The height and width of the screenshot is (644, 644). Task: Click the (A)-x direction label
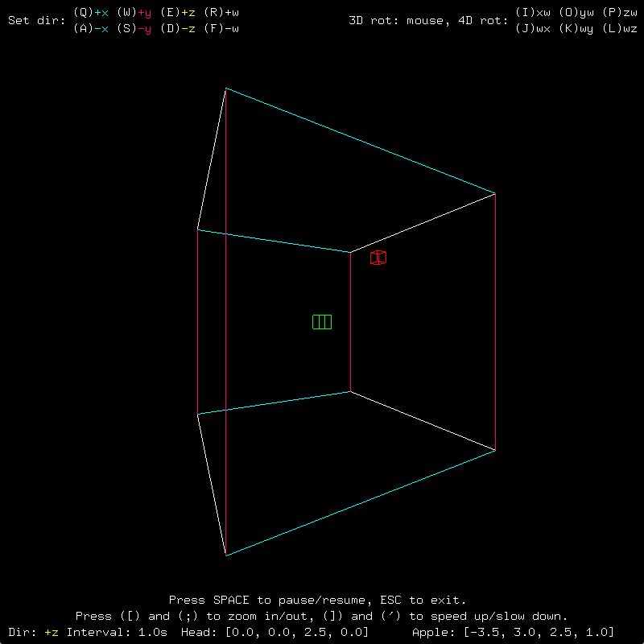pyautogui.click(x=91, y=28)
